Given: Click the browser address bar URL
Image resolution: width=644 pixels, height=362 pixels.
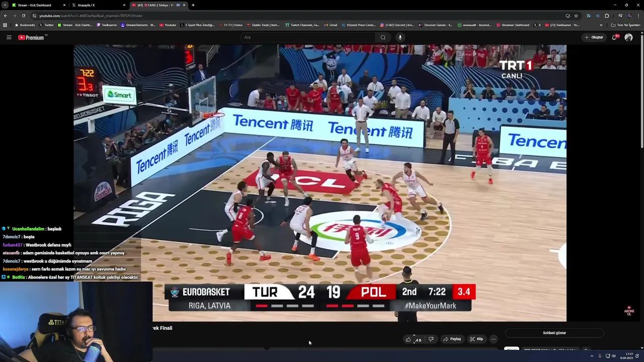Looking at the screenshot, I should pos(91,16).
